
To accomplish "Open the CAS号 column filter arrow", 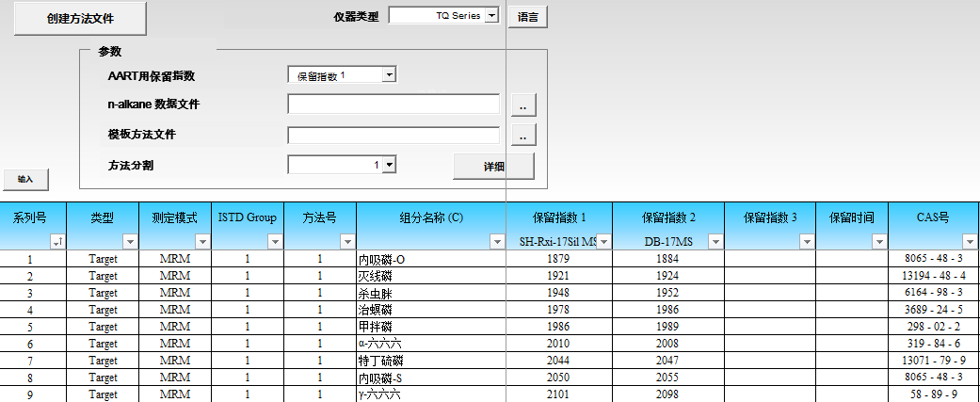I will click(970, 242).
